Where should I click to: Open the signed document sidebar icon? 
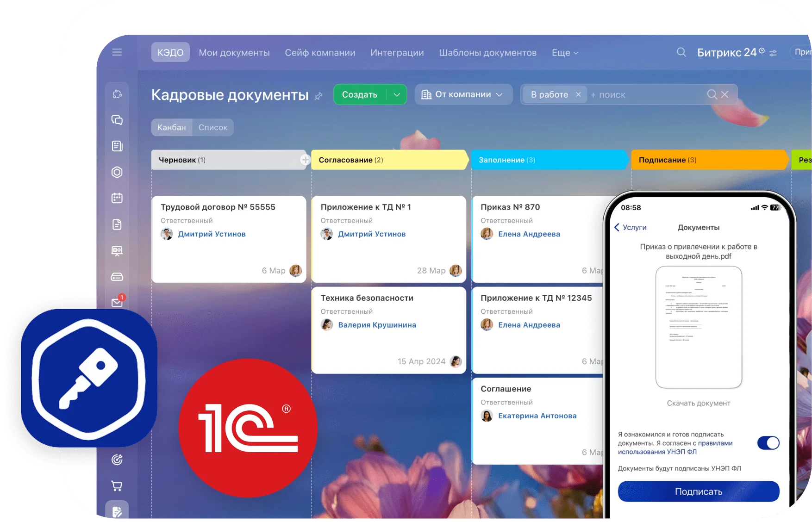coord(117,511)
